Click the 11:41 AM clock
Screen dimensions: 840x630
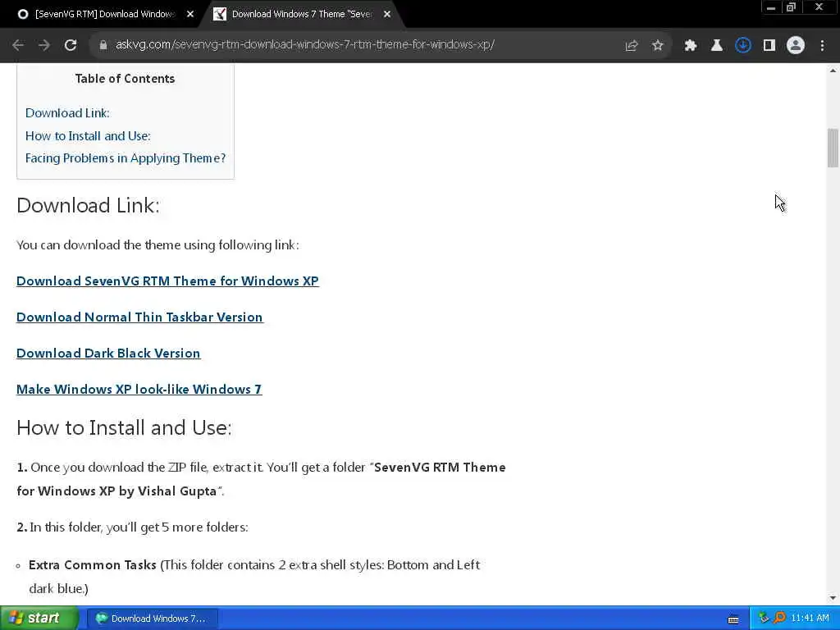point(810,619)
